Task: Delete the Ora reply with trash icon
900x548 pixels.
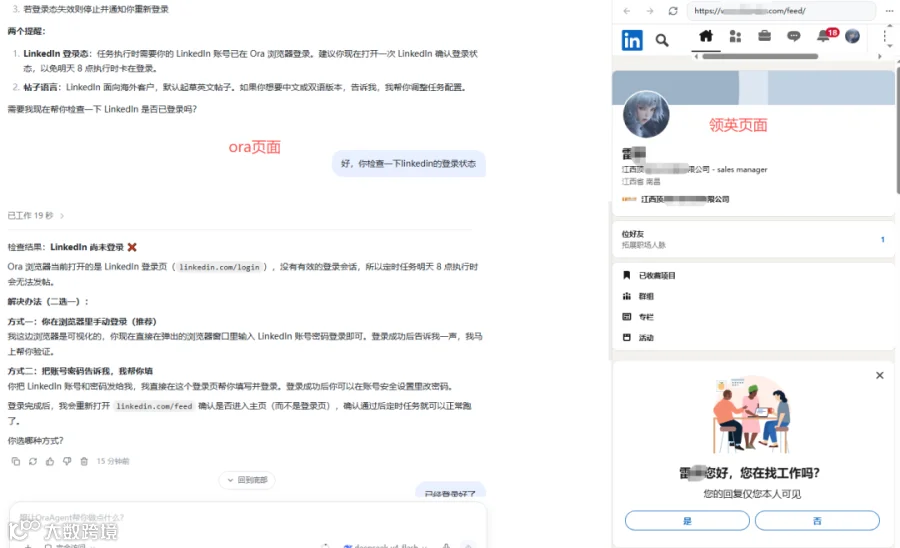Action: [84, 461]
